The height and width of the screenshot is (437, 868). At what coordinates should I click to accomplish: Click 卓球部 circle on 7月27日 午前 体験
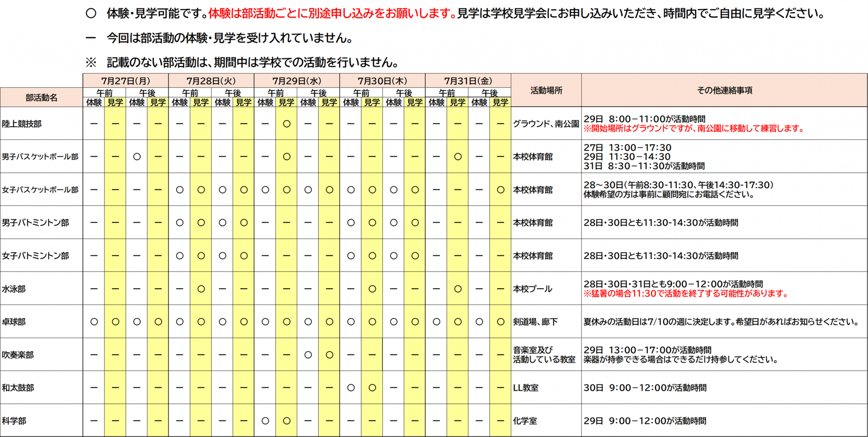(x=94, y=322)
